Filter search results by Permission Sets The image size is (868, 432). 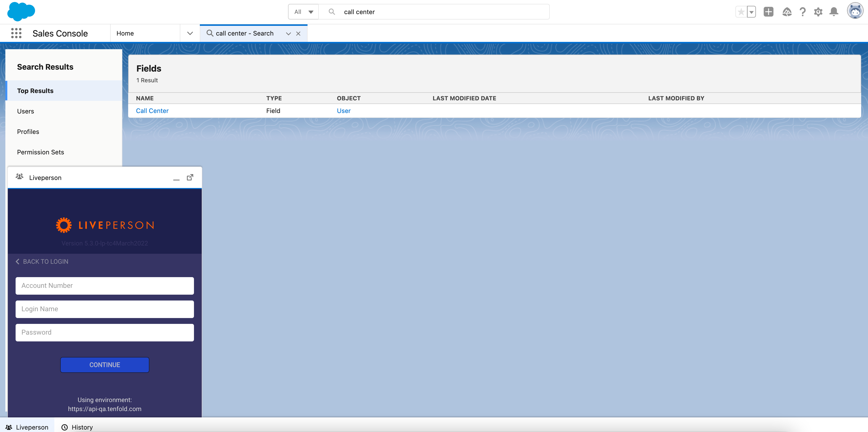tap(64, 152)
